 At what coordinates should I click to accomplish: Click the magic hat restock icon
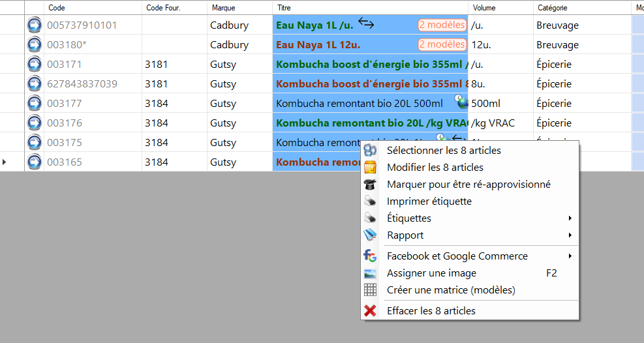click(x=370, y=185)
